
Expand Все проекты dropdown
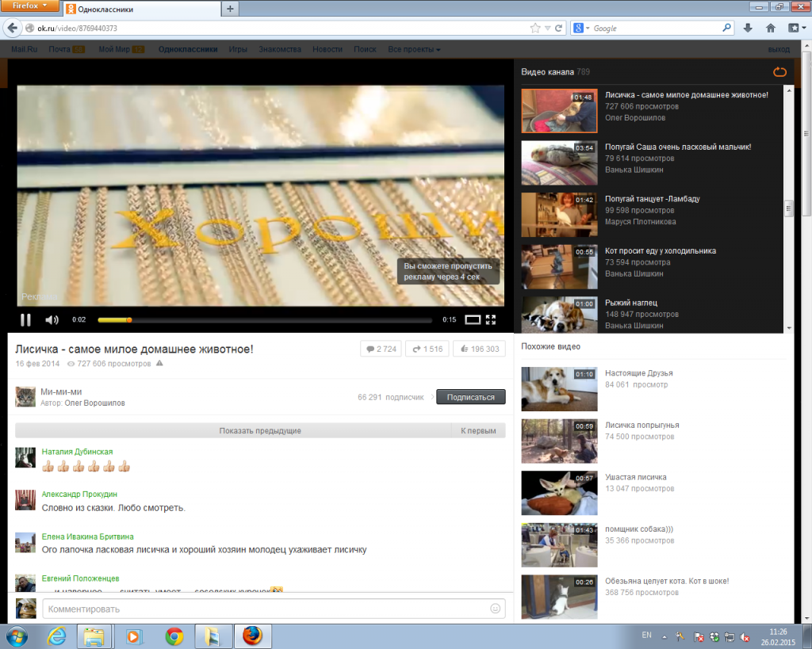pos(414,49)
